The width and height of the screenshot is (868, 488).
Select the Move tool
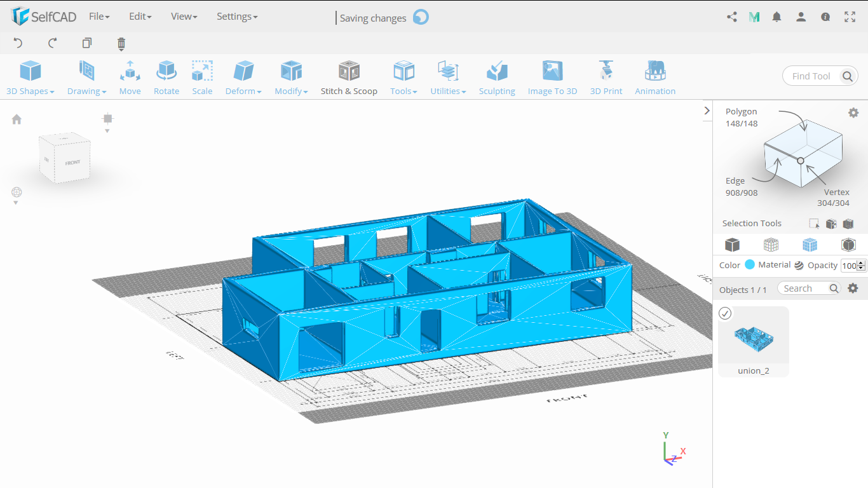(130, 78)
